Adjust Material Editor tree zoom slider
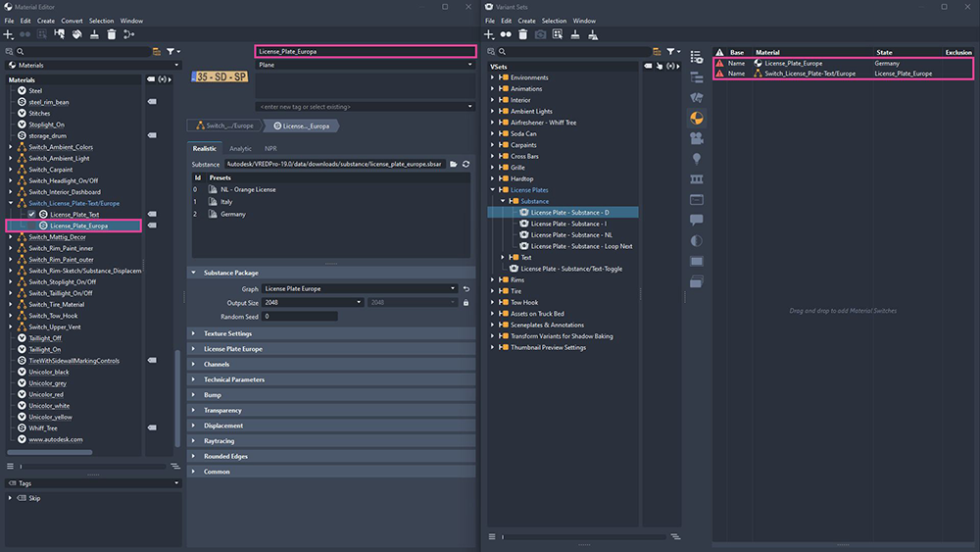Screen dimensions: 980x552 point(92,467)
